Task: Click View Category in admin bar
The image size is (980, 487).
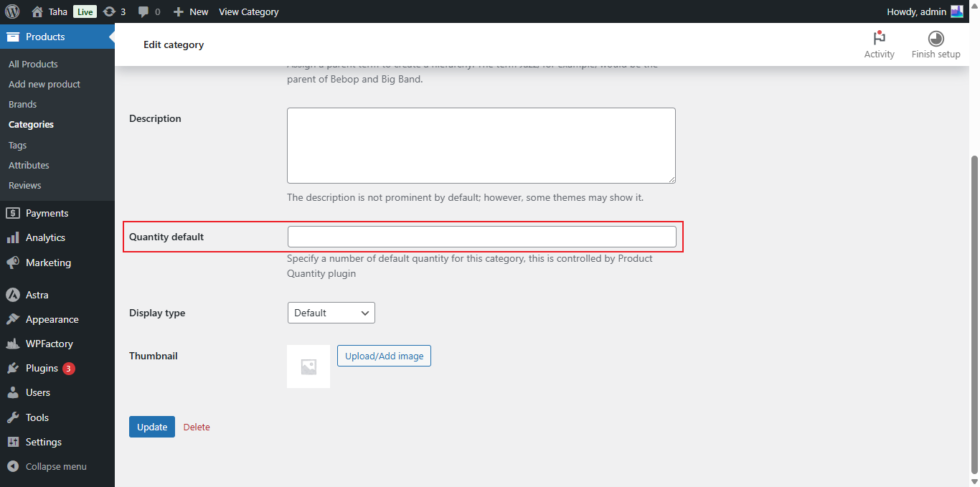Action: tap(248, 11)
